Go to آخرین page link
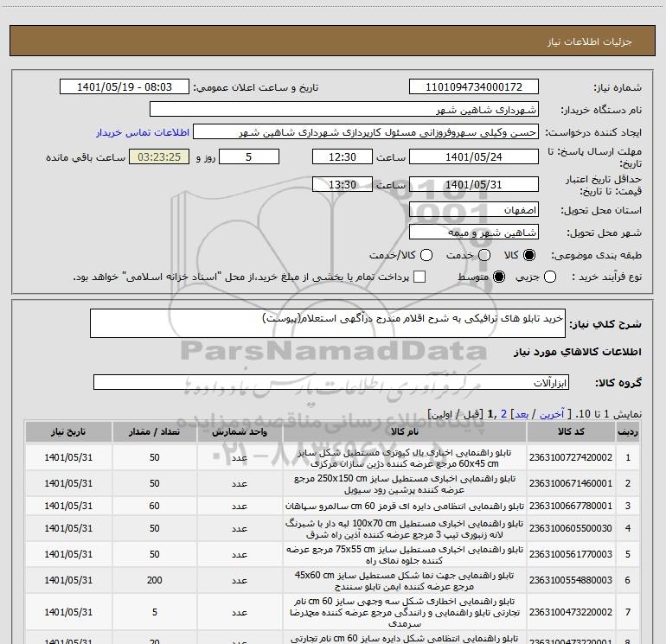This screenshot has height=644, width=666. point(552,414)
